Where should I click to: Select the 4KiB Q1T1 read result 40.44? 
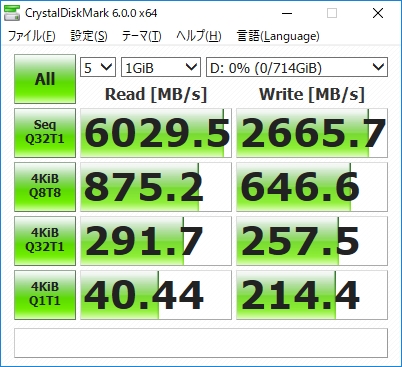[156, 295]
